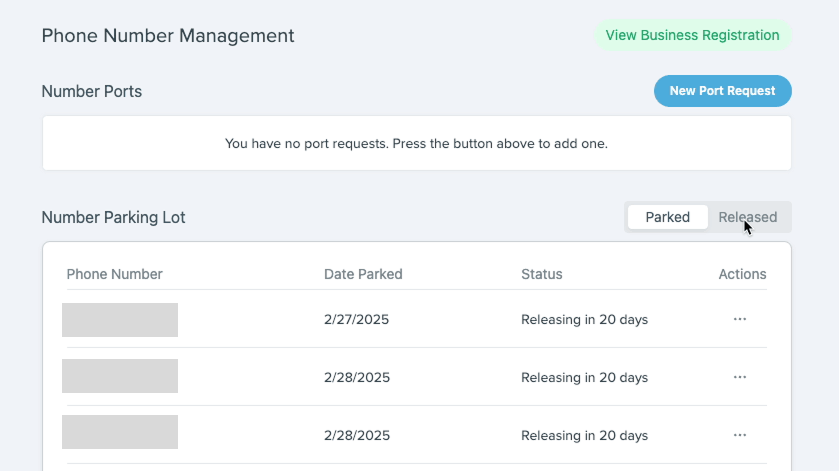Click the Phone Number Management page title

tap(168, 36)
